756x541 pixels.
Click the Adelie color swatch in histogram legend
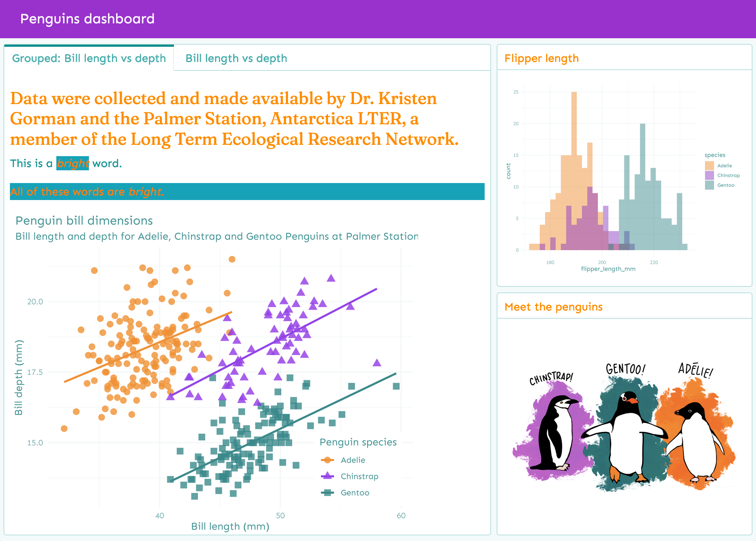tap(709, 166)
